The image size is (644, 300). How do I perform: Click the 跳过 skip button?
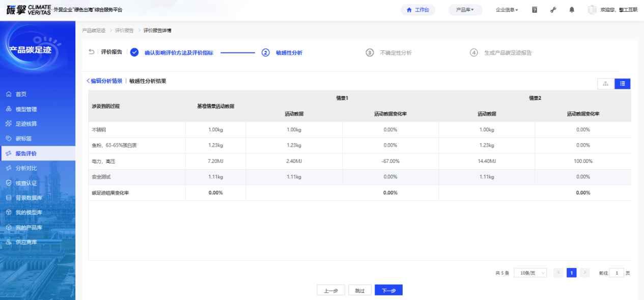point(360,290)
